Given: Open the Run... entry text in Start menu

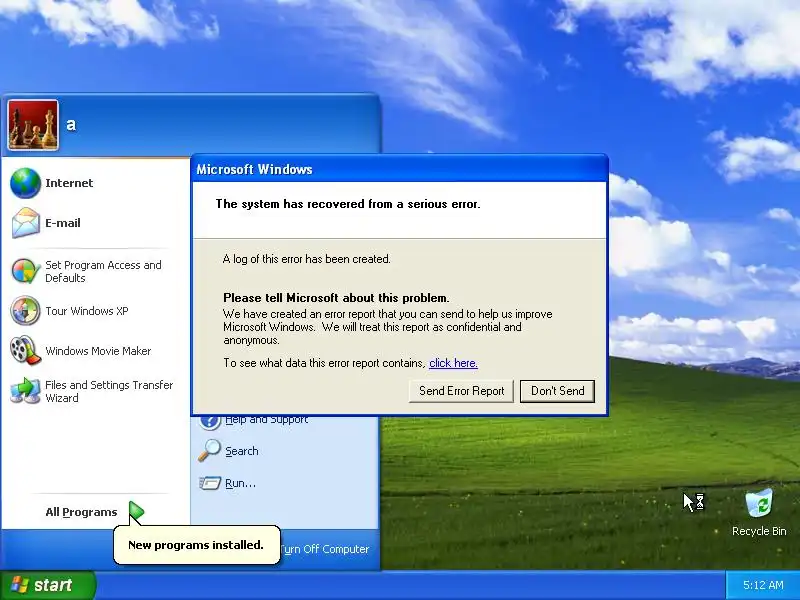Looking at the screenshot, I should click(240, 483).
